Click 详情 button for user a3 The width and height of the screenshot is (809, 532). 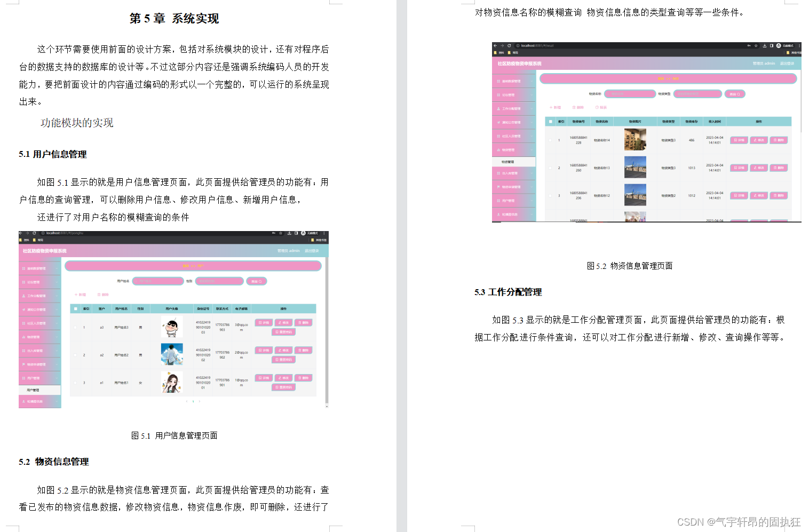click(264, 323)
